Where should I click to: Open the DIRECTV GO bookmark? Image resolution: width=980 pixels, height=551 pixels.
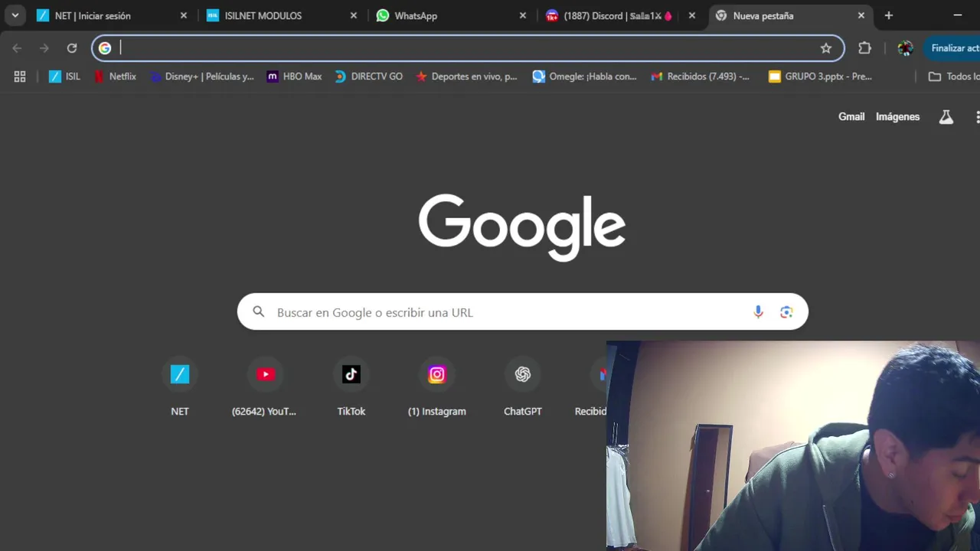(368, 77)
